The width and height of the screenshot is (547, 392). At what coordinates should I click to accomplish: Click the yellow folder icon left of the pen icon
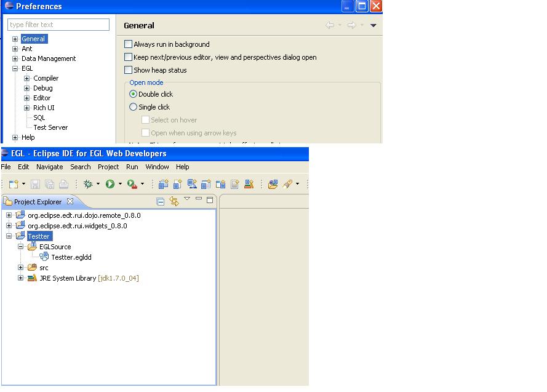(273, 184)
